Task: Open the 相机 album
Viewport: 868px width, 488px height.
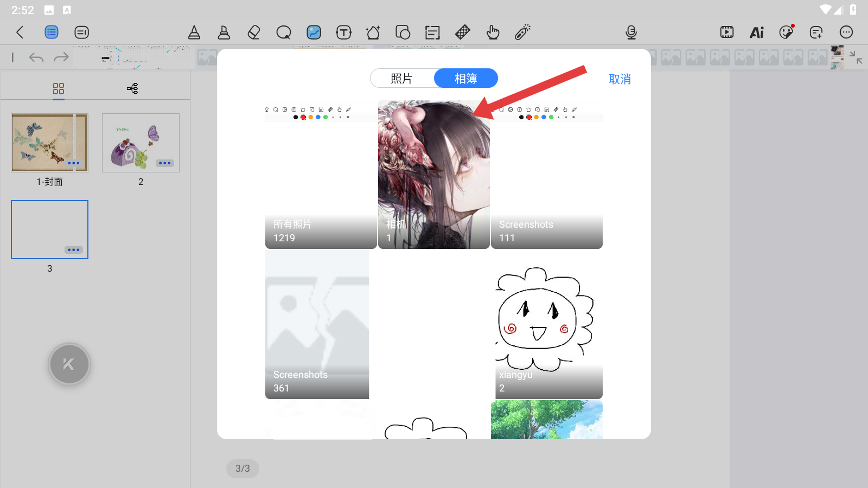Action: (433, 175)
